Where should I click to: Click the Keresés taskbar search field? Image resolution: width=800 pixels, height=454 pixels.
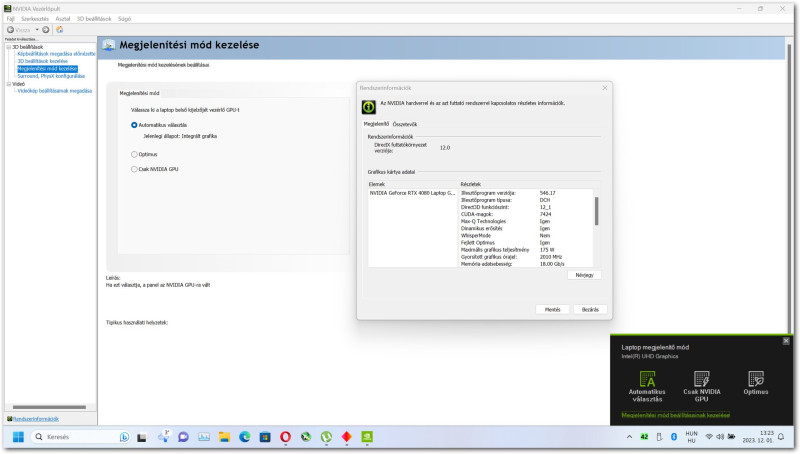point(82,437)
